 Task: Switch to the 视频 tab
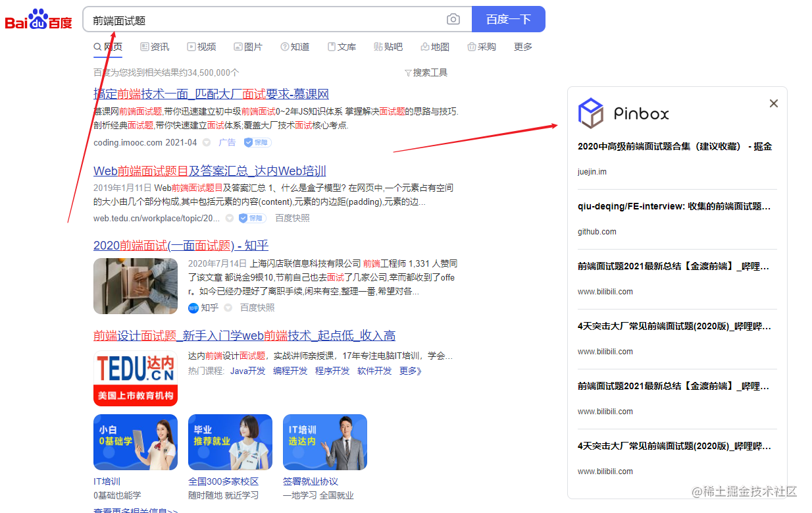click(201, 47)
